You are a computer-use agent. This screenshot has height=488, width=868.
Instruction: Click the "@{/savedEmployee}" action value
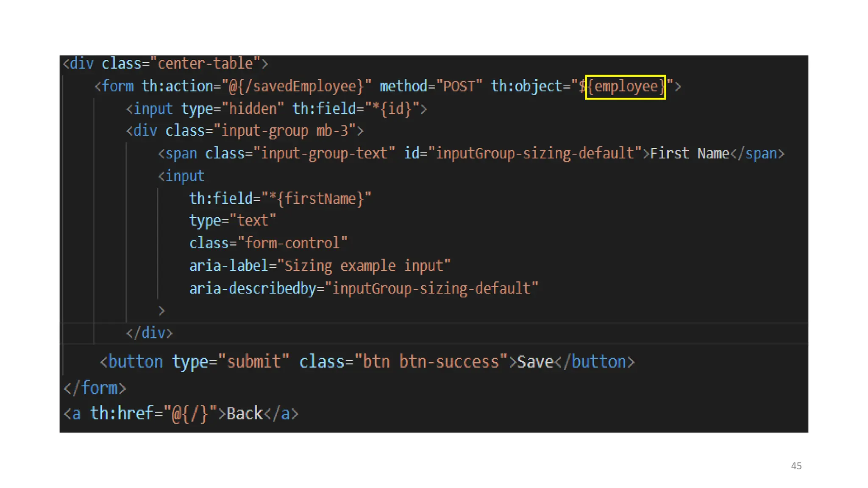[x=297, y=86]
